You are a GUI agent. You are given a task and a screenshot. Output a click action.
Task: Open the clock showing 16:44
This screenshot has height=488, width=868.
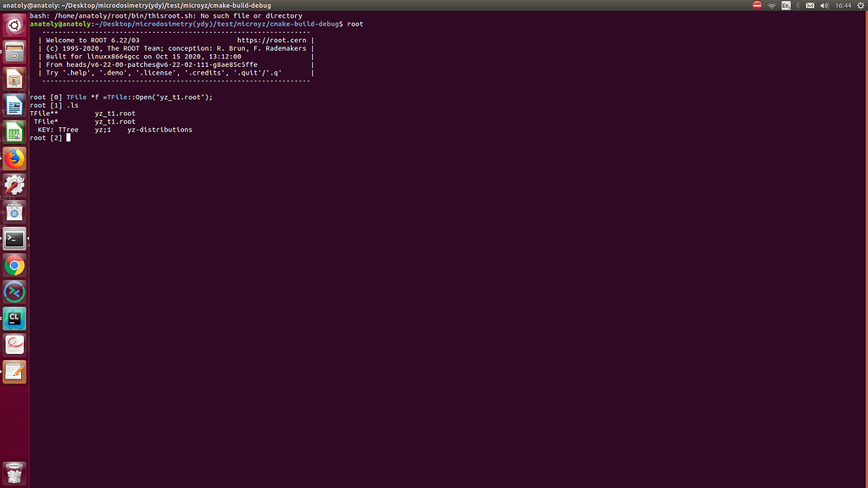pyautogui.click(x=844, y=6)
